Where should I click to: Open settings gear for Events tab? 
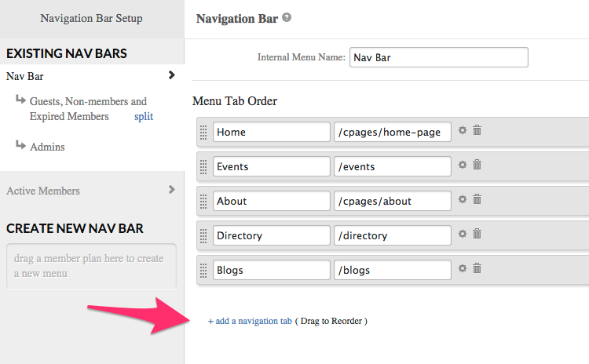point(463,165)
